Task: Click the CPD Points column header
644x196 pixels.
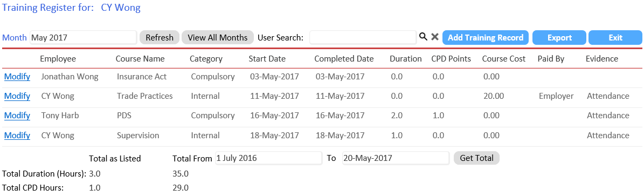Action: pyautogui.click(x=451, y=59)
